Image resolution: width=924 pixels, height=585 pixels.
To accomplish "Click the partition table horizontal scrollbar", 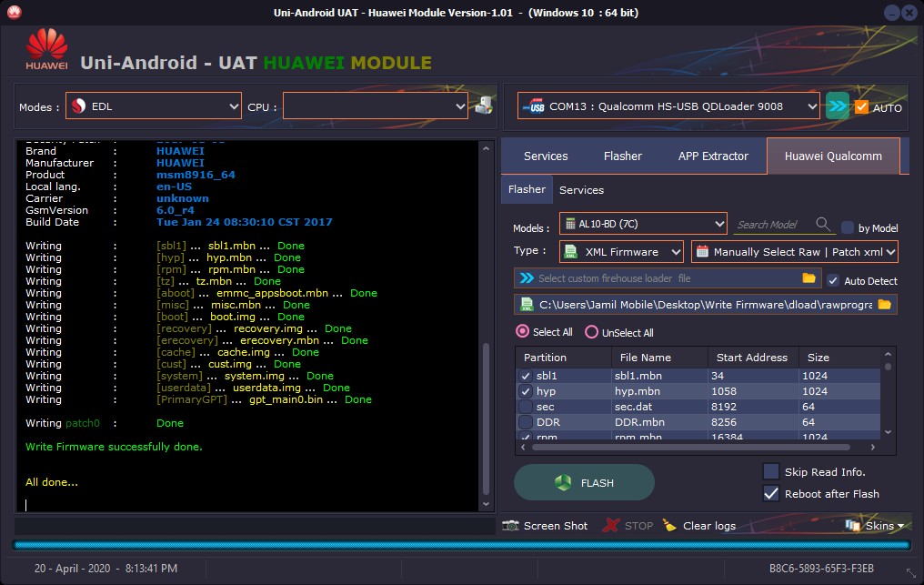I will tap(690, 447).
